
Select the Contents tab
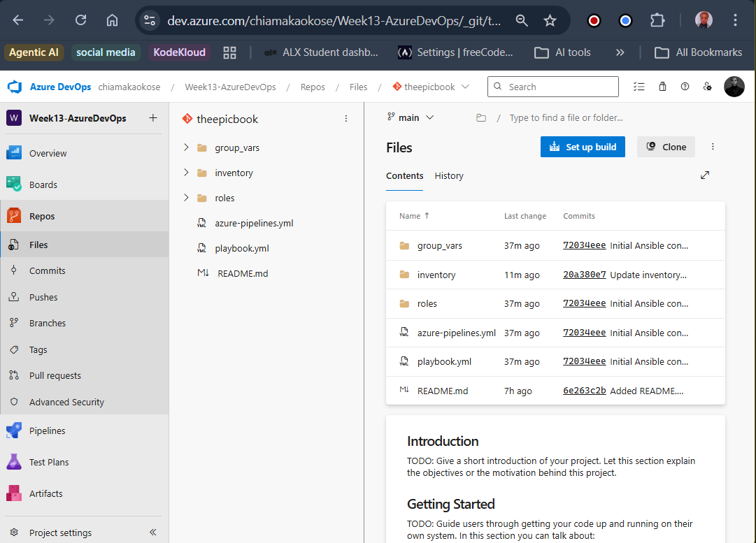pos(404,176)
